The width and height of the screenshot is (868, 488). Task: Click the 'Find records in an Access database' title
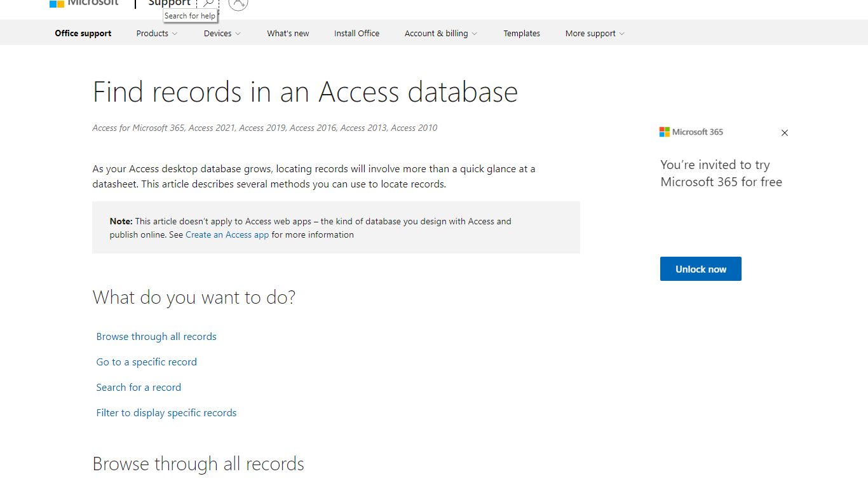[x=306, y=91]
